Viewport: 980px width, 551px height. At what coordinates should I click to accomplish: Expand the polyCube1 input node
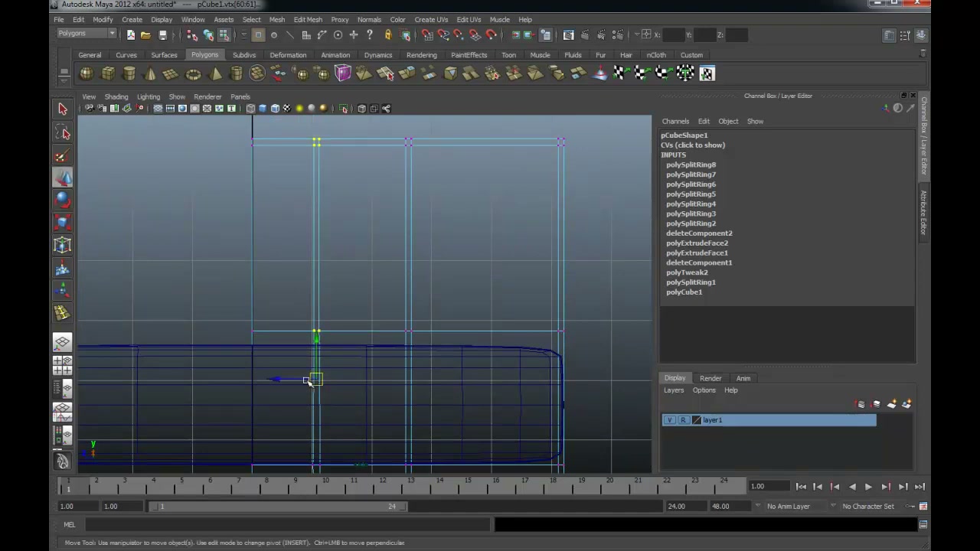click(684, 292)
